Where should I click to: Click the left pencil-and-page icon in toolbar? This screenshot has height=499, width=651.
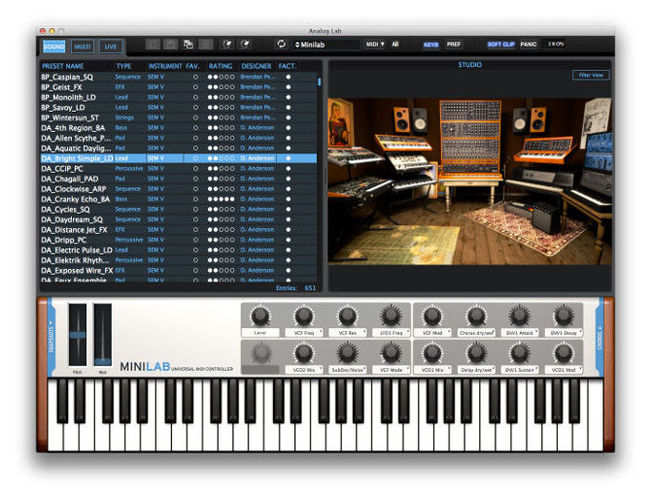coord(227,44)
